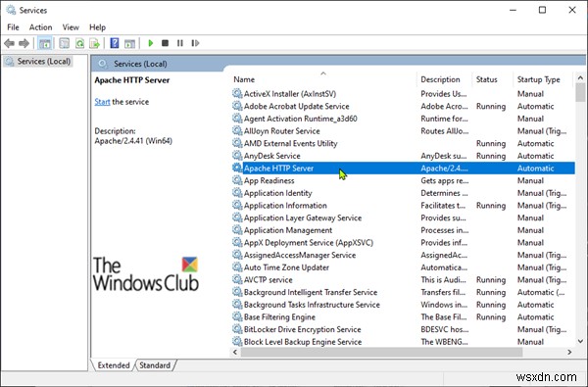Click the gear icon of ActiveX Installer
This screenshot has width=588, height=387.
point(237,93)
